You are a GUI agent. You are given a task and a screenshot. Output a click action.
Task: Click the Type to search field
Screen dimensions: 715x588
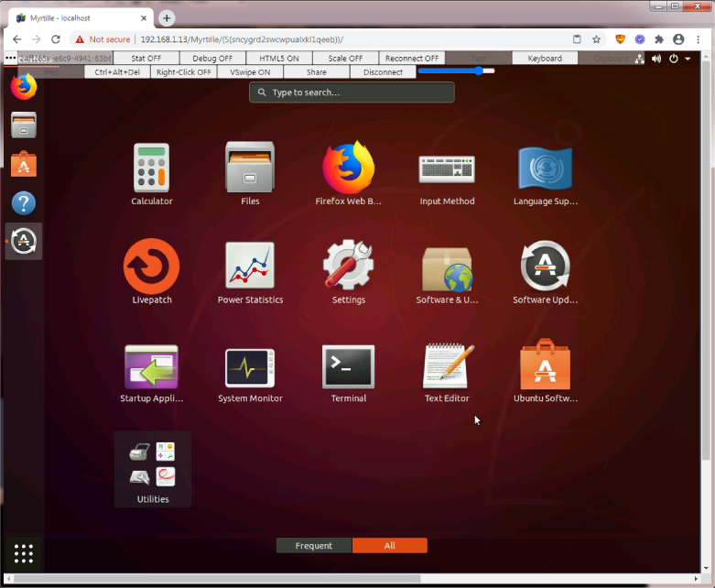tap(352, 93)
